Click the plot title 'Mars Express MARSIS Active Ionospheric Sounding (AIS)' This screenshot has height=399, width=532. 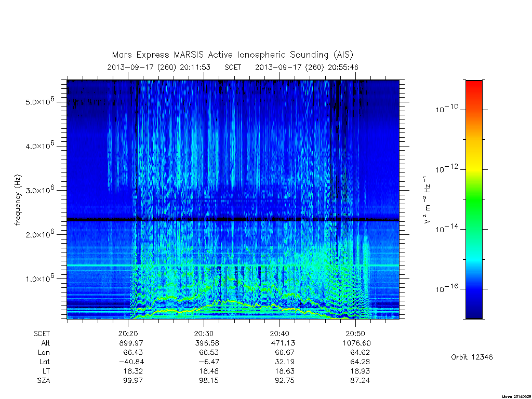point(232,55)
